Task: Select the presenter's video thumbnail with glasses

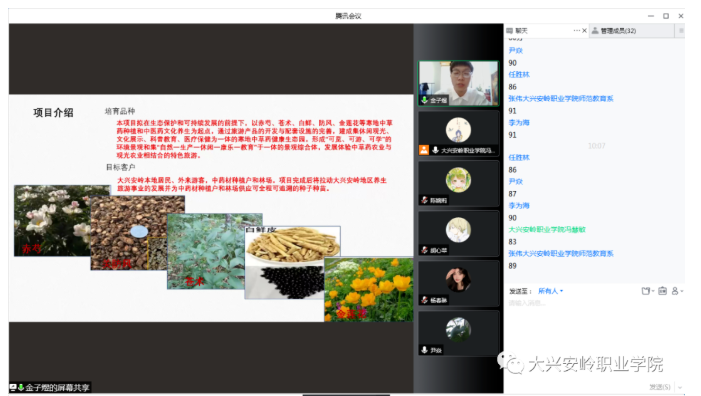Action: (458, 83)
